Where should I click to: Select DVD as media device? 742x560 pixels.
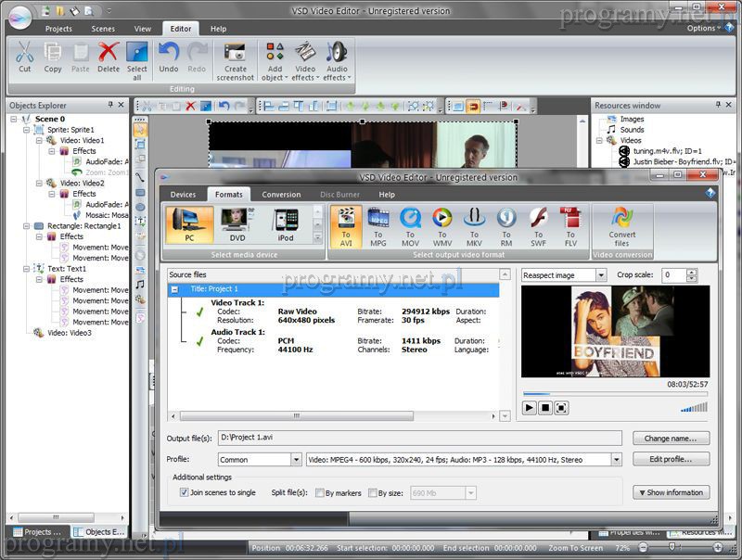point(237,223)
